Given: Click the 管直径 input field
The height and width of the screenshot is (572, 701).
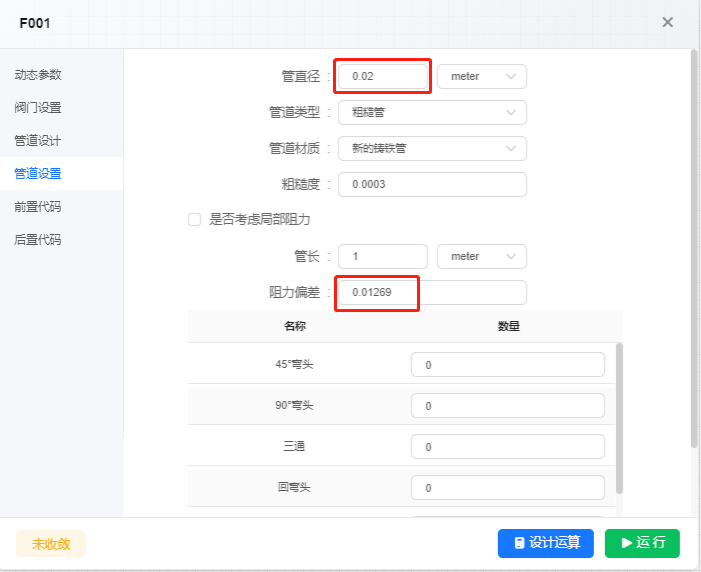Looking at the screenshot, I should [x=383, y=76].
